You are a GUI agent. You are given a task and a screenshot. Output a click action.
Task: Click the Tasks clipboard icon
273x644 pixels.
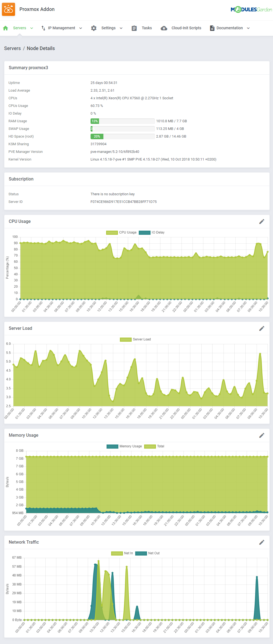pos(134,28)
